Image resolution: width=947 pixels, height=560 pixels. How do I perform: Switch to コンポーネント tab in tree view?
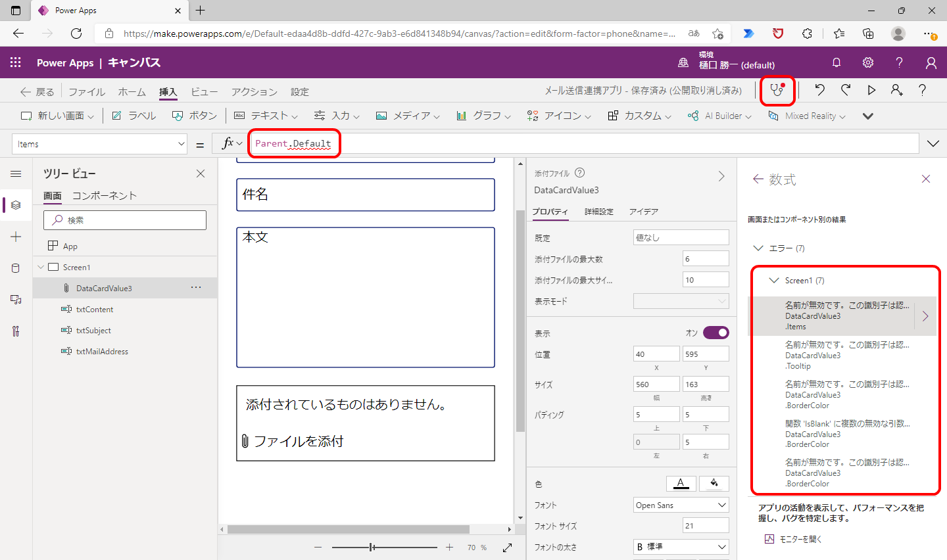click(105, 195)
